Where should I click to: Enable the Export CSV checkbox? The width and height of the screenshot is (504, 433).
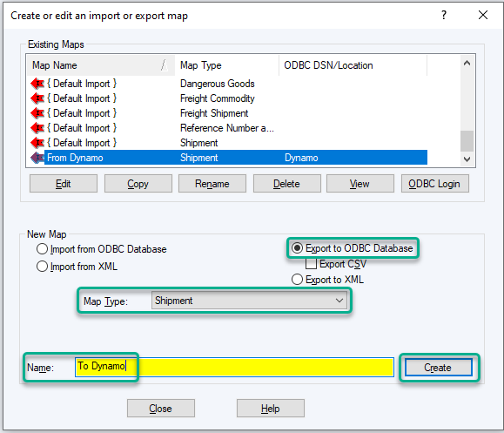[x=311, y=264]
